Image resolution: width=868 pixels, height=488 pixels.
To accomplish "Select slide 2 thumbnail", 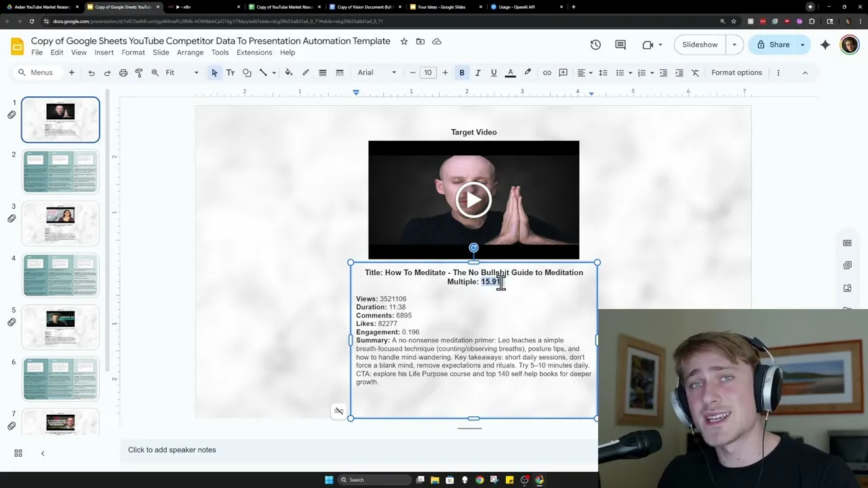I will point(60,171).
